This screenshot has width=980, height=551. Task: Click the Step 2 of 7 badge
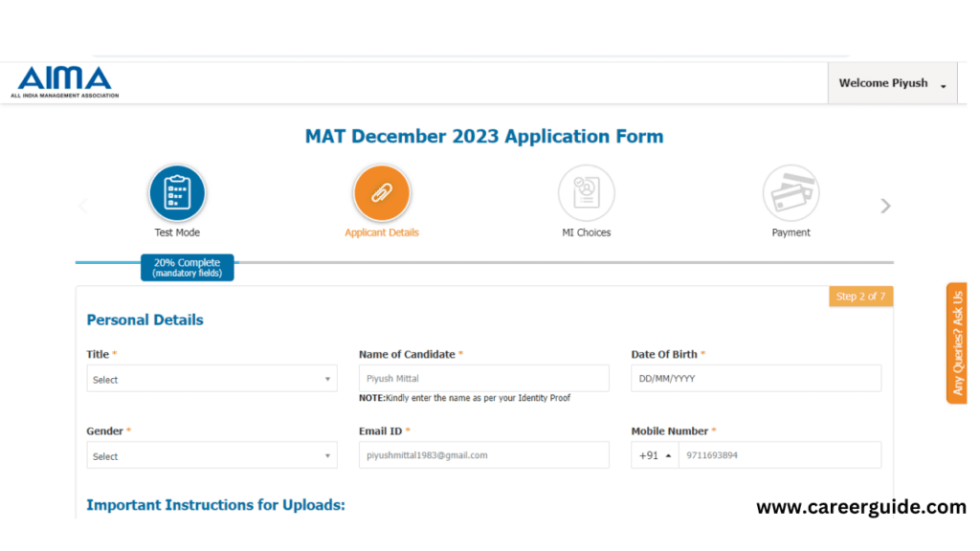click(x=860, y=297)
